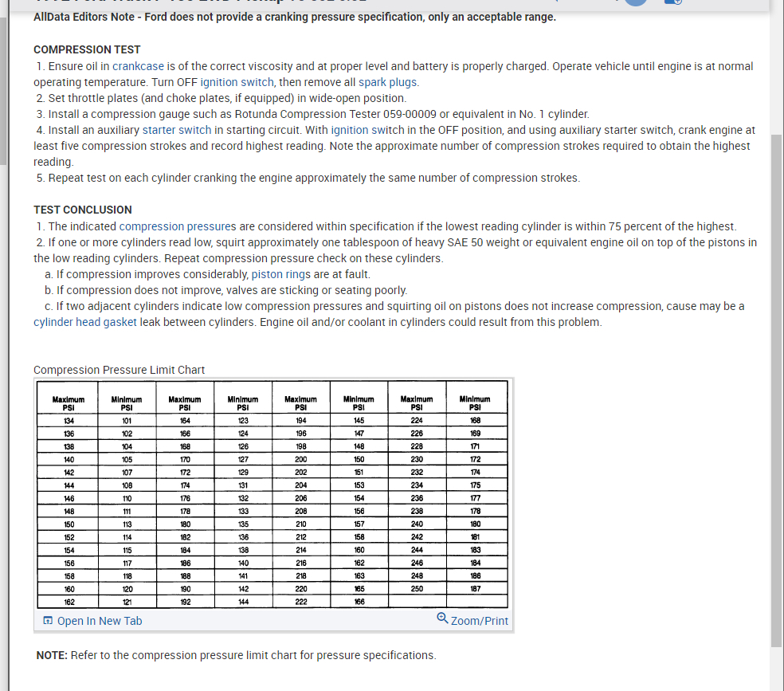The width and height of the screenshot is (784, 691).
Task: Select the TEST CONCLUSION heading
Action: [x=83, y=210]
